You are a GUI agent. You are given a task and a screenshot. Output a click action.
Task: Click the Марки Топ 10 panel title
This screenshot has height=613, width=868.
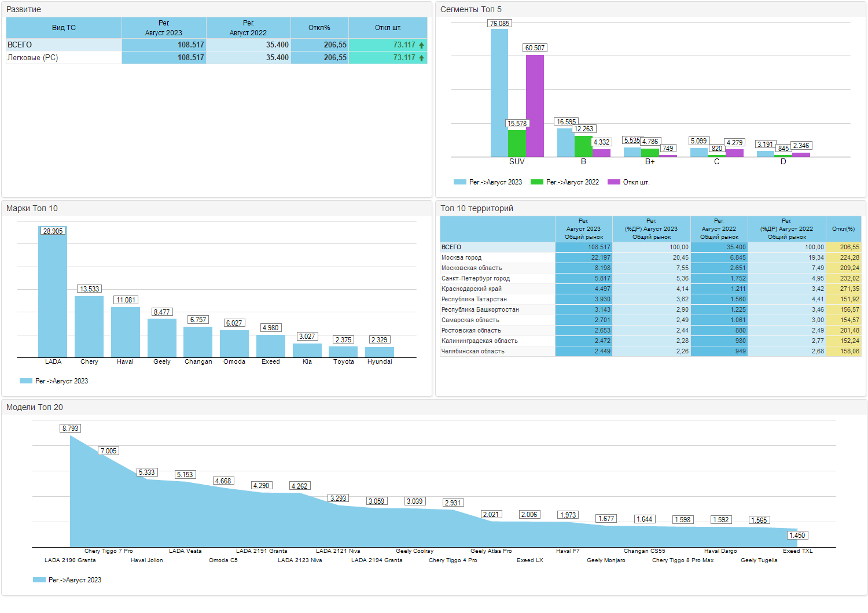(x=32, y=208)
